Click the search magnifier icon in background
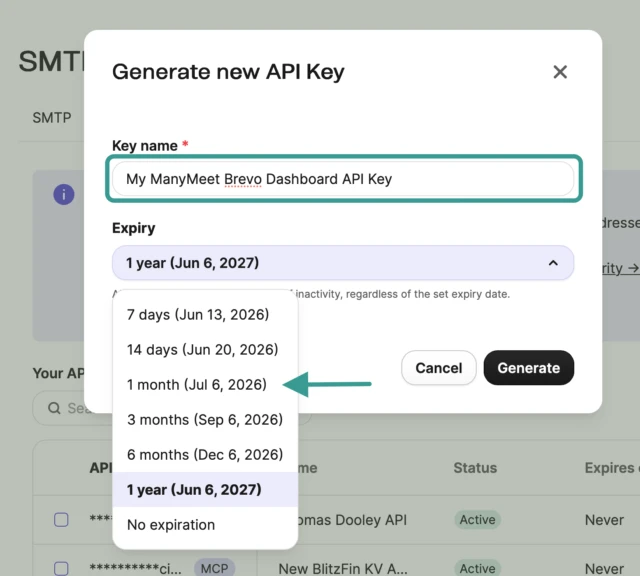The height and width of the screenshot is (576, 640). click(54, 408)
